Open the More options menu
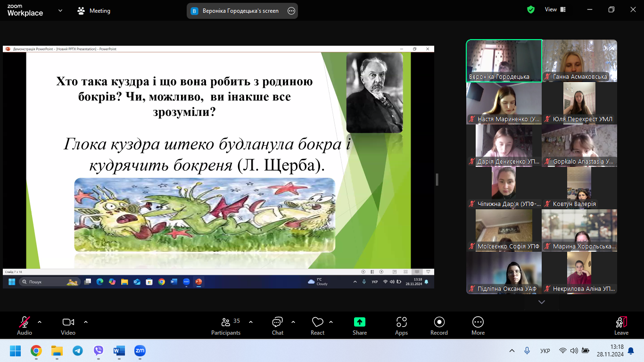Screen dimensions: 644x362 478,326
